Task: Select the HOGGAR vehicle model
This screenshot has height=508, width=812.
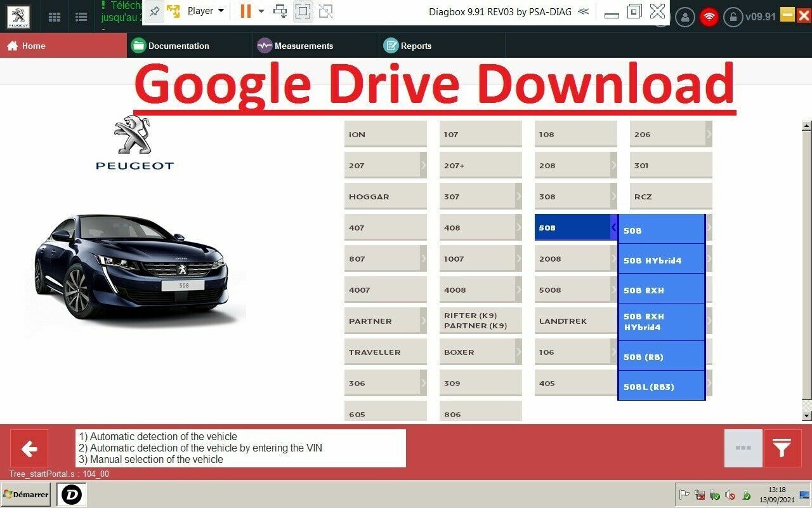Action: coord(386,196)
